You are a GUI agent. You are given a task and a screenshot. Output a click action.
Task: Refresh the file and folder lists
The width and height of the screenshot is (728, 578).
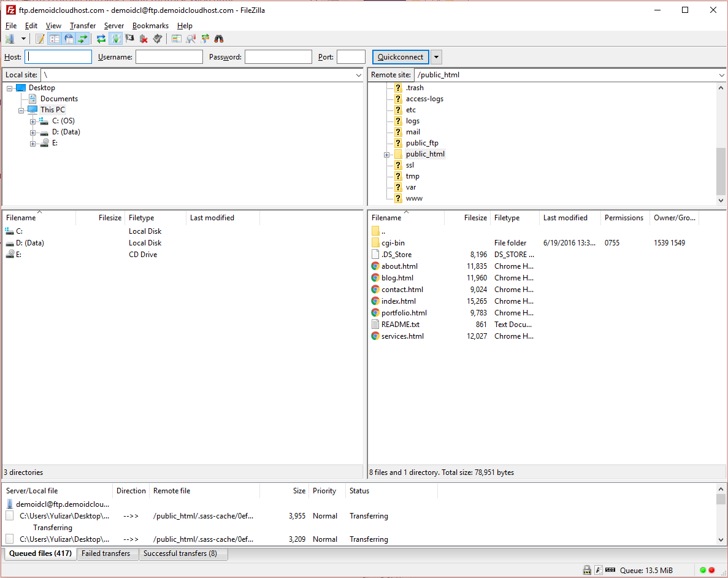101,38
